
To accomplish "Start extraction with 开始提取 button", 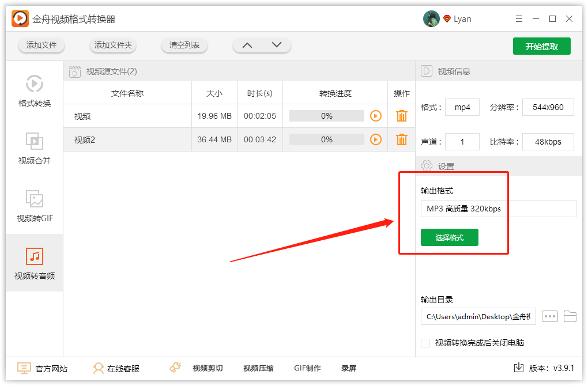I will pos(541,46).
